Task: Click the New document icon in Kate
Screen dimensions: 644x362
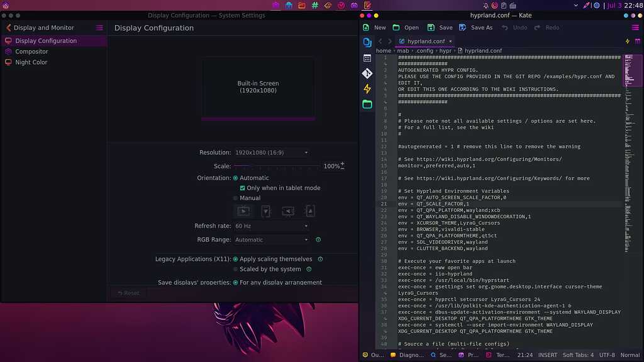Action: pos(365,27)
